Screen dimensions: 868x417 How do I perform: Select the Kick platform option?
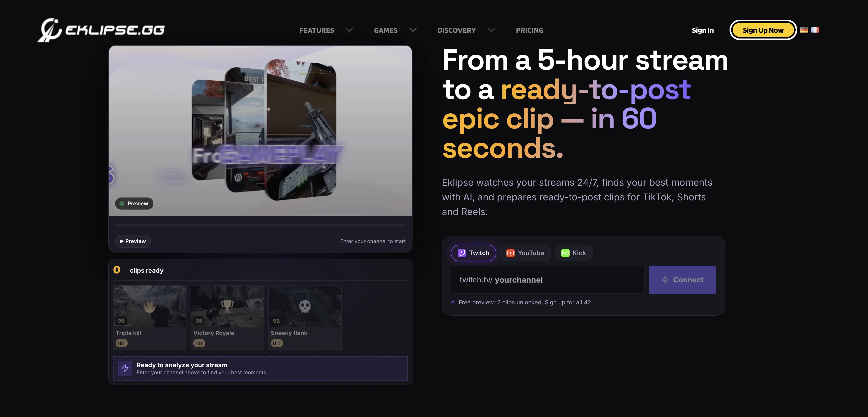574,253
